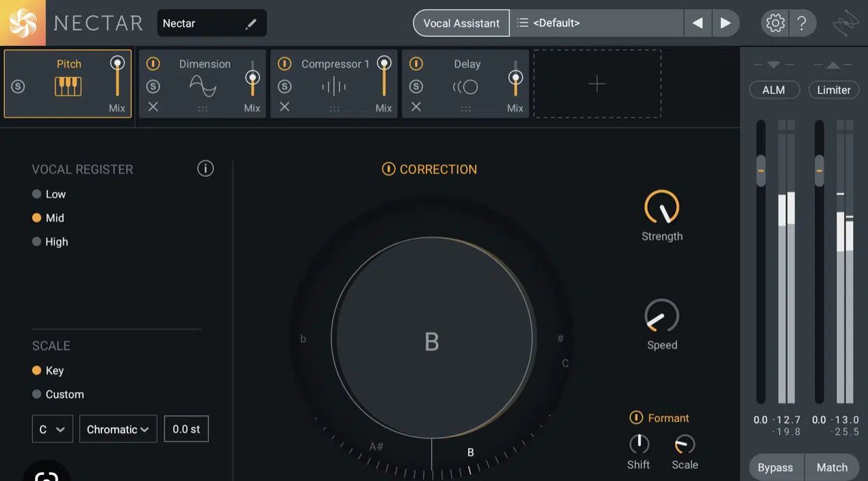Remove the Dimension module

point(153,107)
